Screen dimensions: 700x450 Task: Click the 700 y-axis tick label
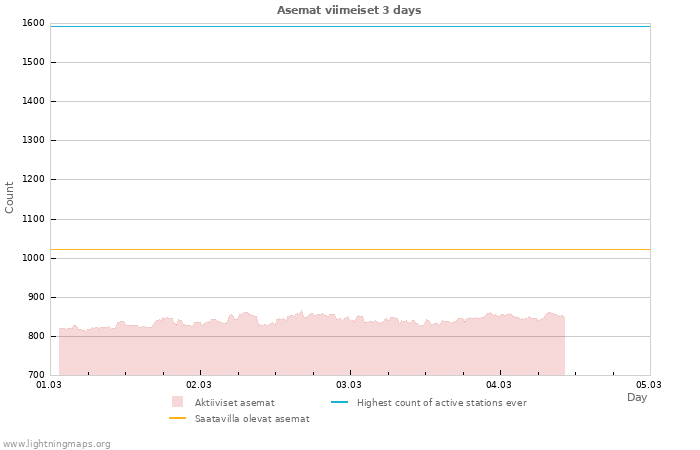coord(35,375)
